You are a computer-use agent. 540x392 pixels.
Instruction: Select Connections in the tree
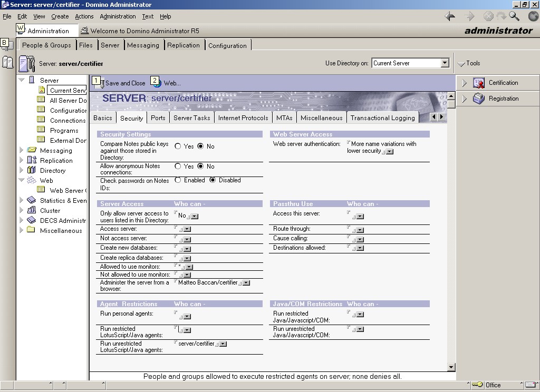(68, 121)
